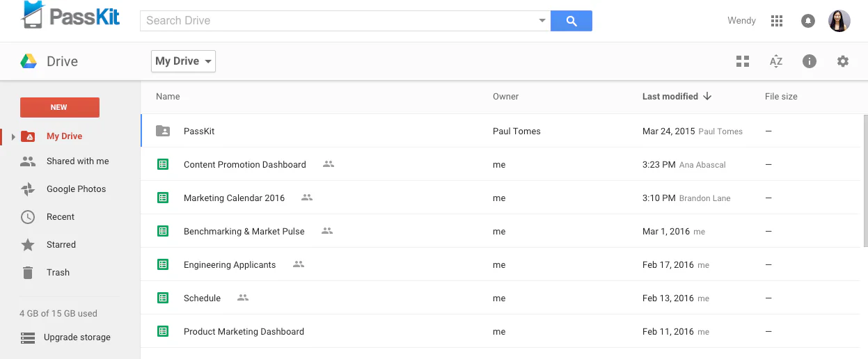The image size is (868, 359).
Task: Select Content Promotion Dashboard file name
Action: click(245, 165)
